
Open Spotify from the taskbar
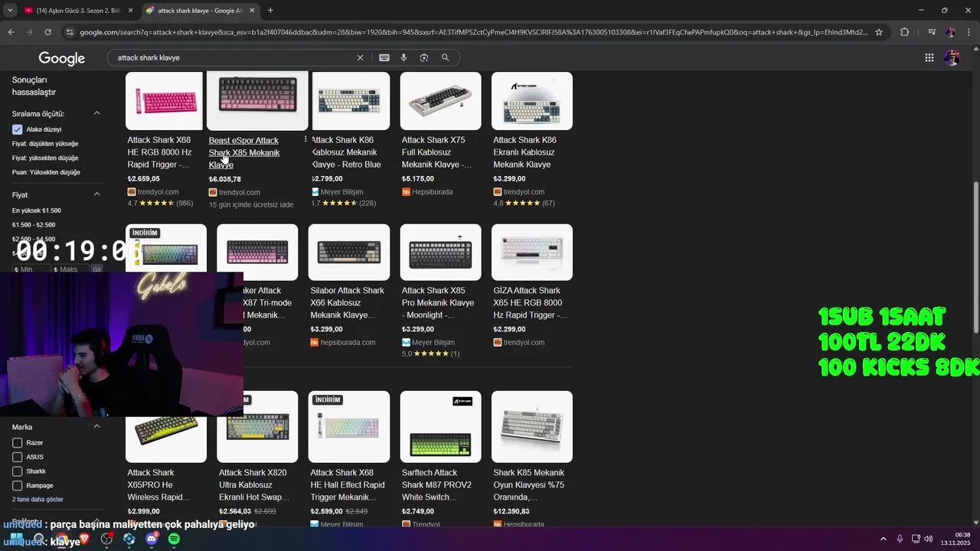pos(174,539)
